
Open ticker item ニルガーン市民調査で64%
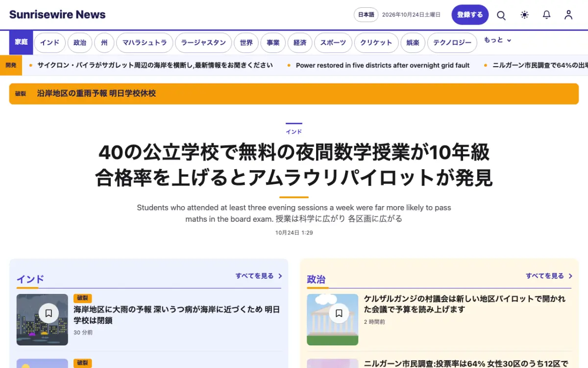(540, 65)
